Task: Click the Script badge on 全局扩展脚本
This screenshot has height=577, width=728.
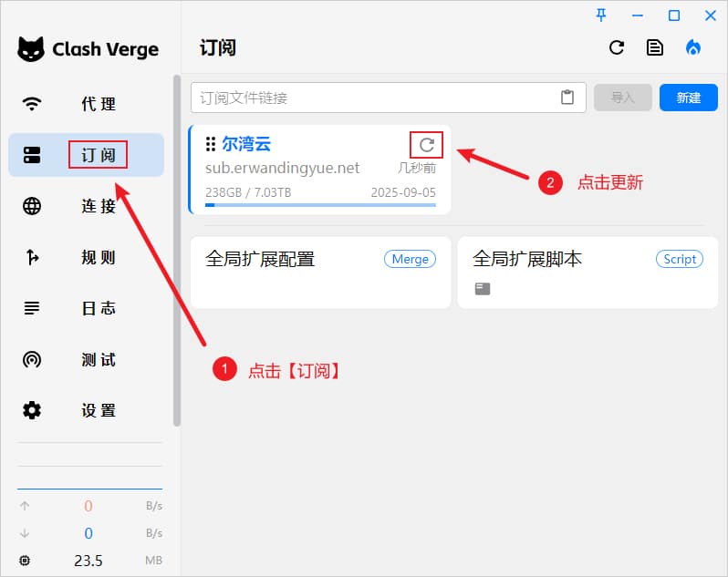Action: click(680, 259)
